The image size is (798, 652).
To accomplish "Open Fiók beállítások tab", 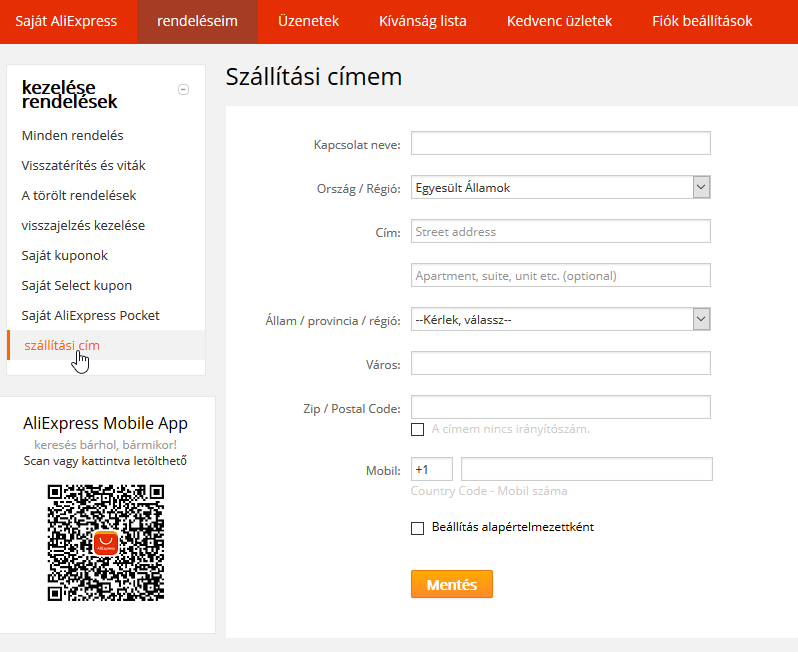I will tap(702, 21).
